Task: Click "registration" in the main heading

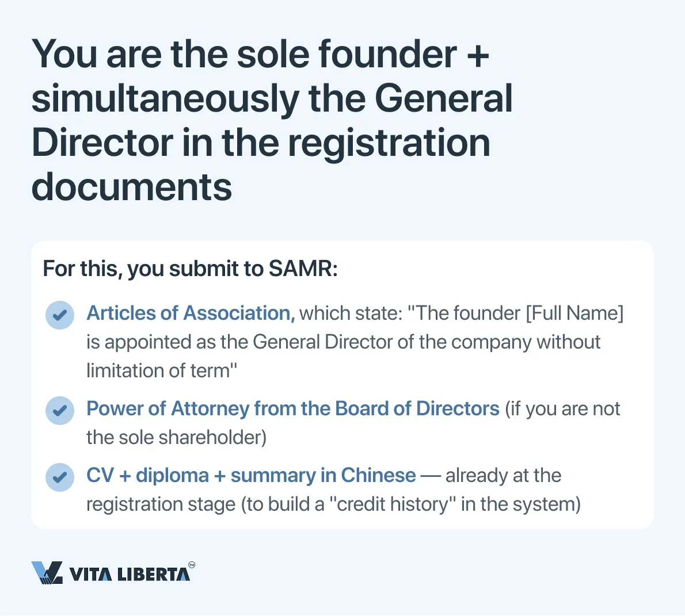Action: pos(389,143)
